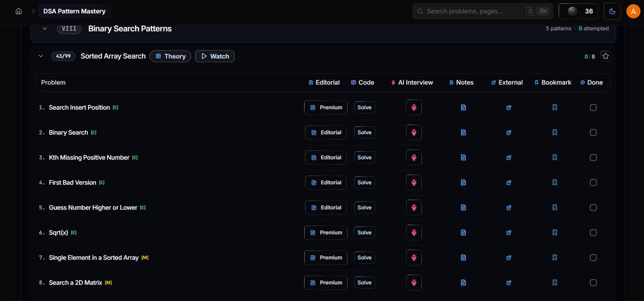644x301 pixels.
Task: Bookmark Search a 2D Matrix
Action: coord(555,282)
